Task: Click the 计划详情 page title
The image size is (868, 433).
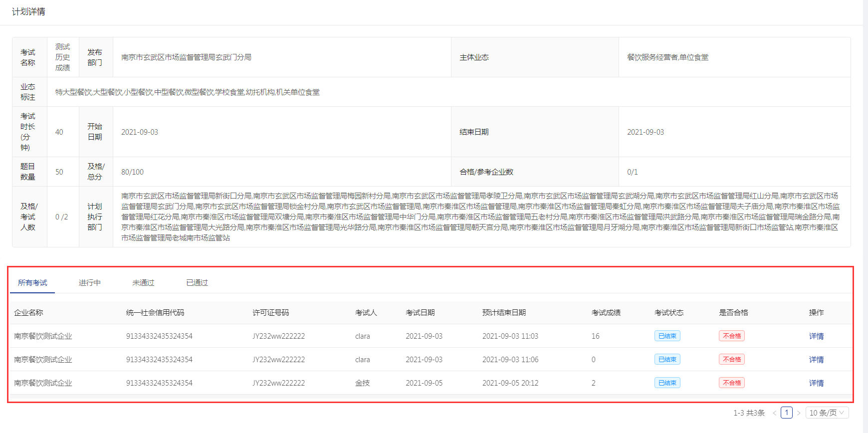Action: tap(28, 11)
